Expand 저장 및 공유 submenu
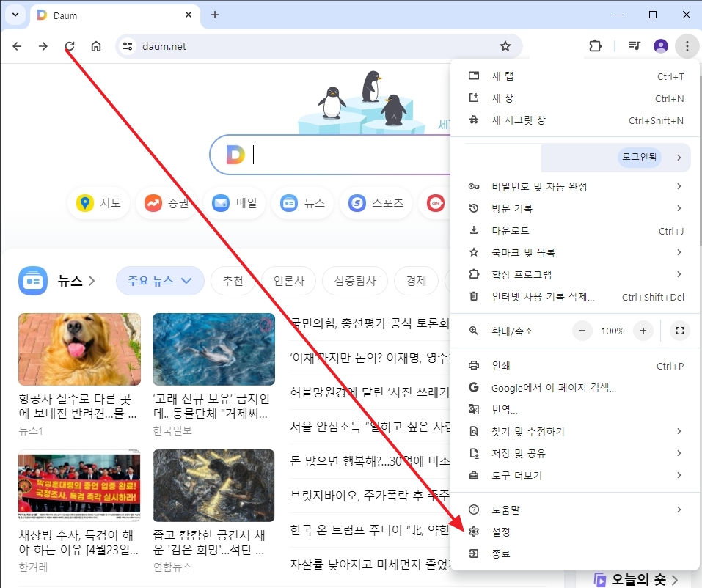Viewport: 702px width, 588px height. click(575, 453)
